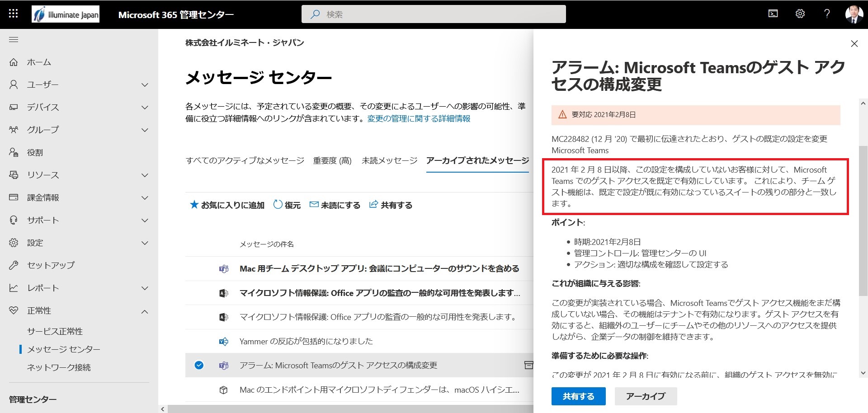Click detail panel scrollbar up arrow
868x413 pixels.
coord(863,103)
